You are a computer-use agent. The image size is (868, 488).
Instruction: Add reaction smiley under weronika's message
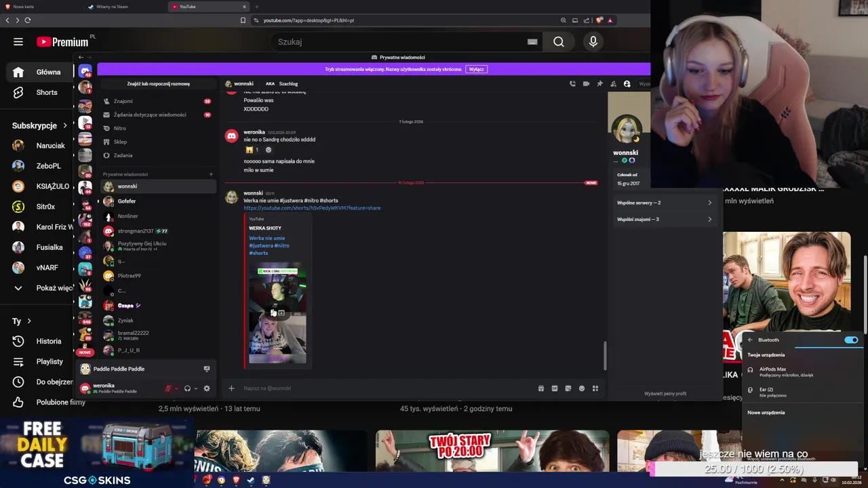pyautogui.click(x=269, y=150)
